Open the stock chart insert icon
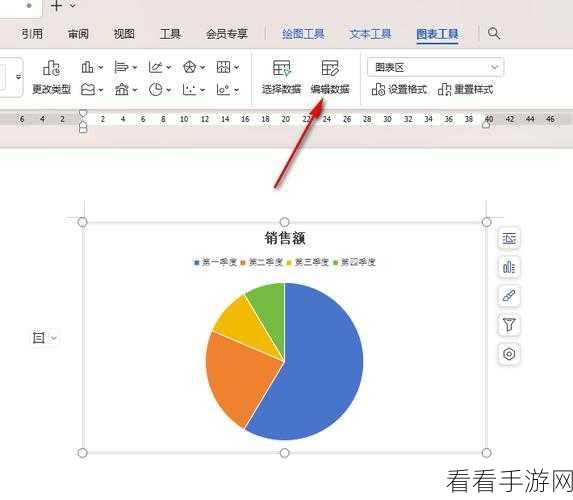Screen dimensions: 573x500 click(121, 89)
